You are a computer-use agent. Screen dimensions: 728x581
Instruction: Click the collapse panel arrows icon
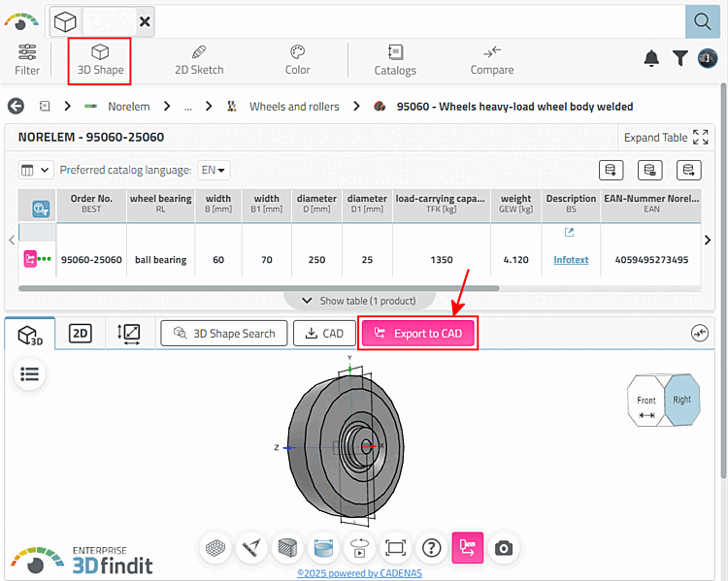[x=699, y=333]
